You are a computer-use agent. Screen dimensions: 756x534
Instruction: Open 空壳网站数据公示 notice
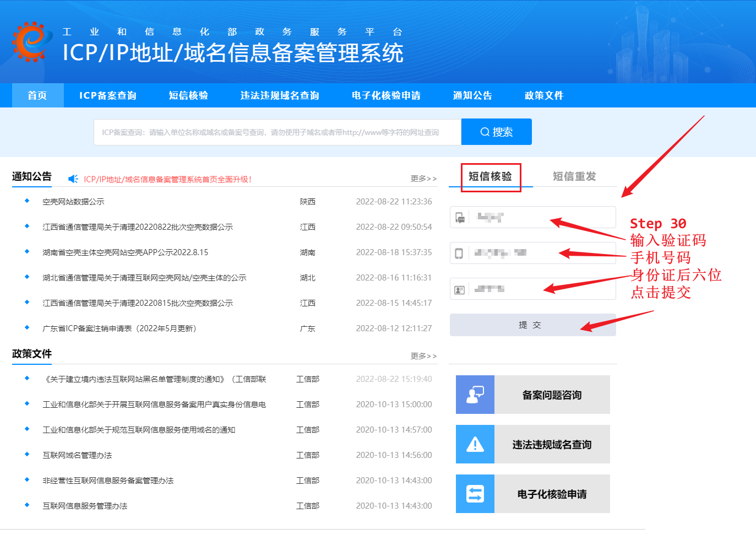click(x=73, y=202)
